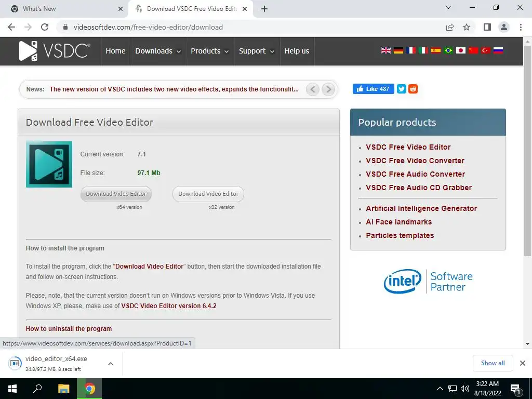Open the Help us navigation item
This screenshot has width=532, height=399.
[297, 51]
